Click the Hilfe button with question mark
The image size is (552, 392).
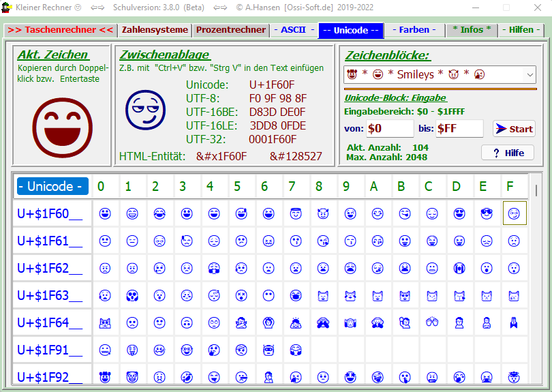click(508, 153)
